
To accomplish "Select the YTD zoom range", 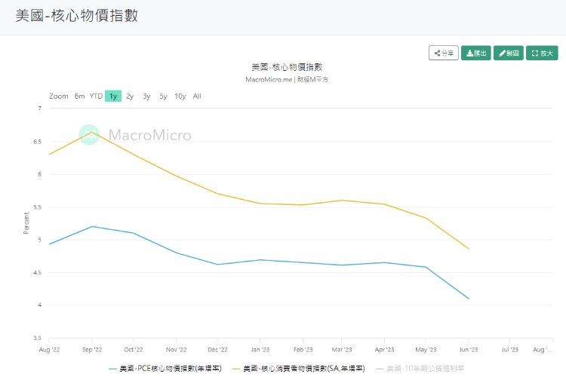I will [96, 96].
